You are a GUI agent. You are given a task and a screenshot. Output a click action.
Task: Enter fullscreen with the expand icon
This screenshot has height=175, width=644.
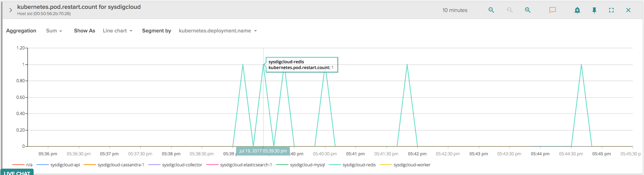coord(611,10)
